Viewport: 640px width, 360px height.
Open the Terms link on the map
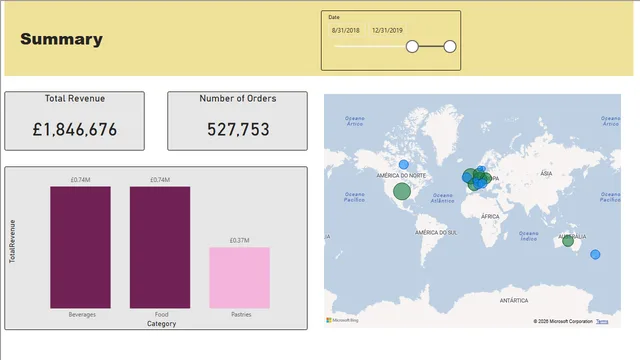tap(602, 322)
